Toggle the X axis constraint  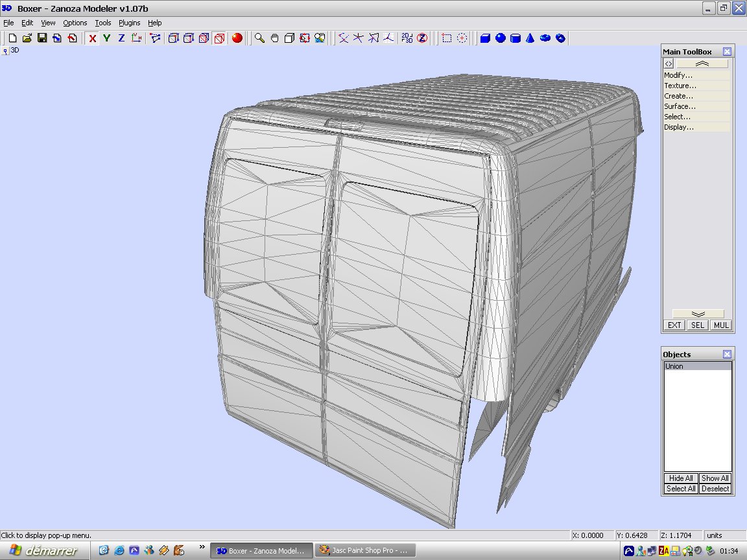pyautogui.click(x=93, y=38)
